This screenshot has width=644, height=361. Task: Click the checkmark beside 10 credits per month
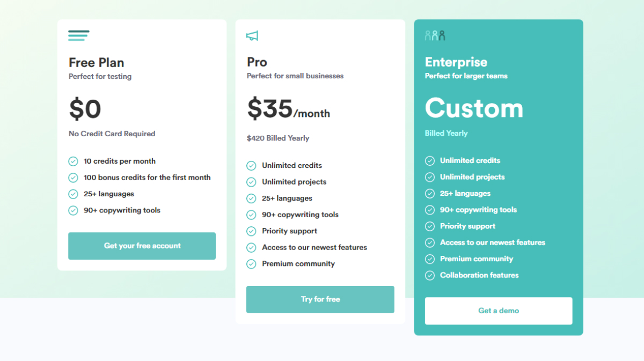pyautogui.click(x=73, y=161)
